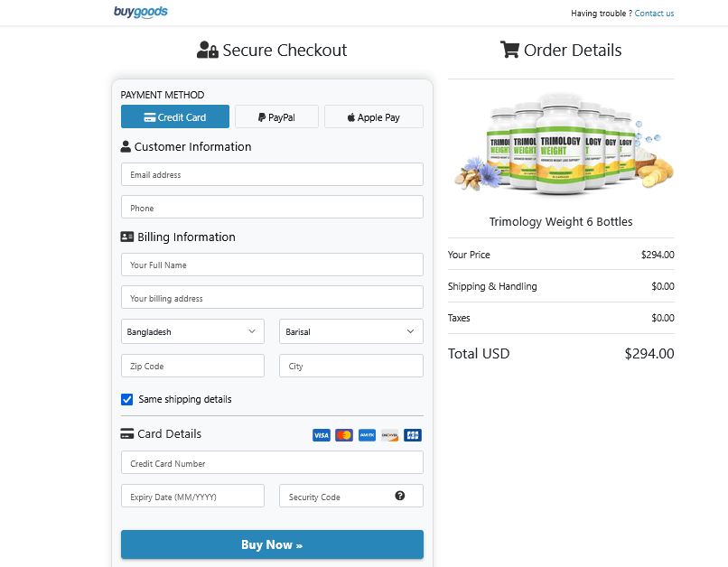Click the JCB card icon

(x=412, y=435)
